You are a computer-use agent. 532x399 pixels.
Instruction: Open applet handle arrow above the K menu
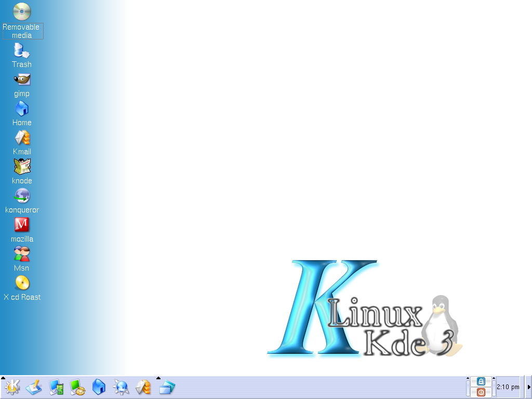3,378
